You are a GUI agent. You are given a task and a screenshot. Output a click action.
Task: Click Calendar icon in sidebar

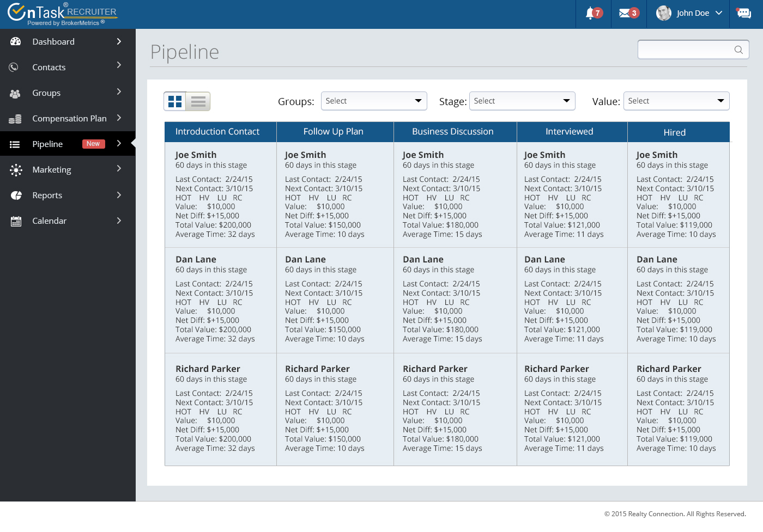16,221
